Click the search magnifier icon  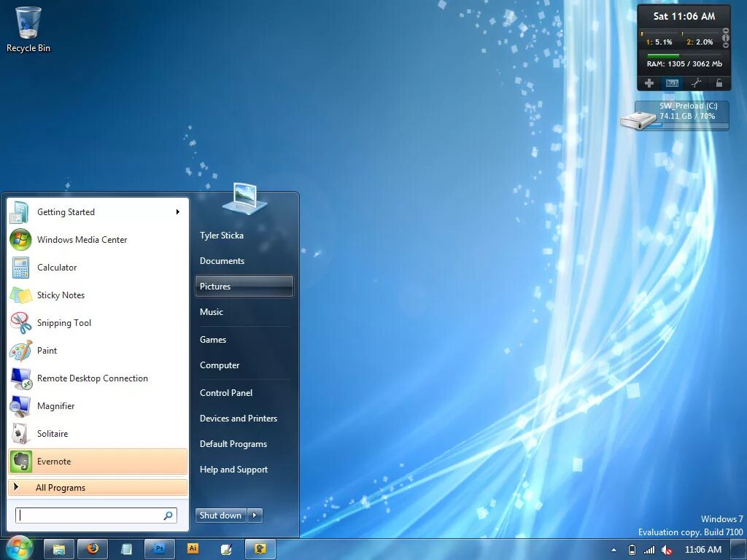[169, 516]
